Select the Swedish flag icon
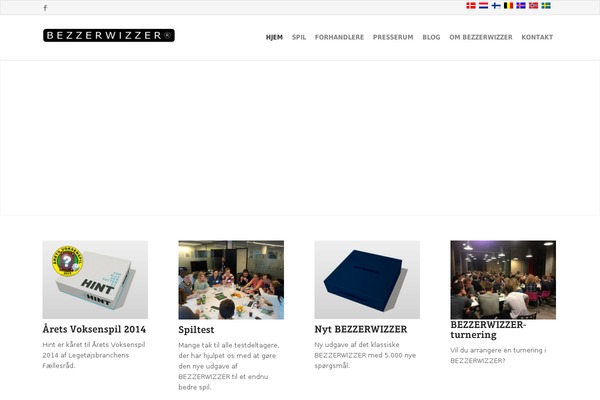Screen dimensions: 600x400 click(546, 5)
